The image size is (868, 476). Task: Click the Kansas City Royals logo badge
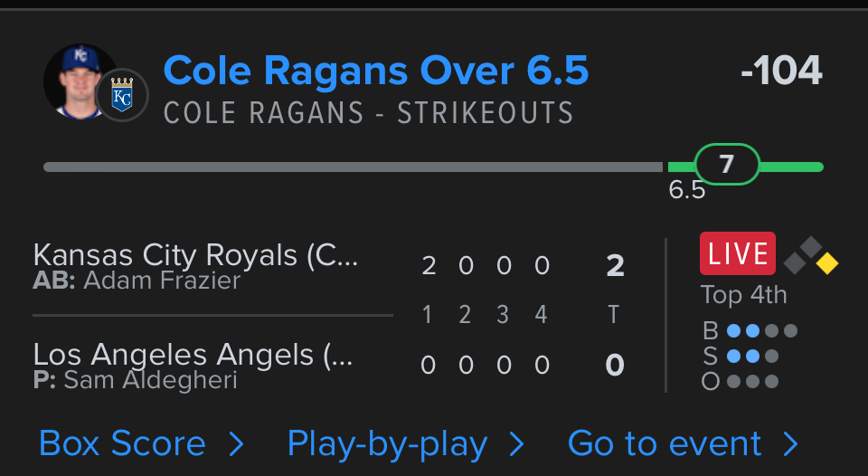121,95
